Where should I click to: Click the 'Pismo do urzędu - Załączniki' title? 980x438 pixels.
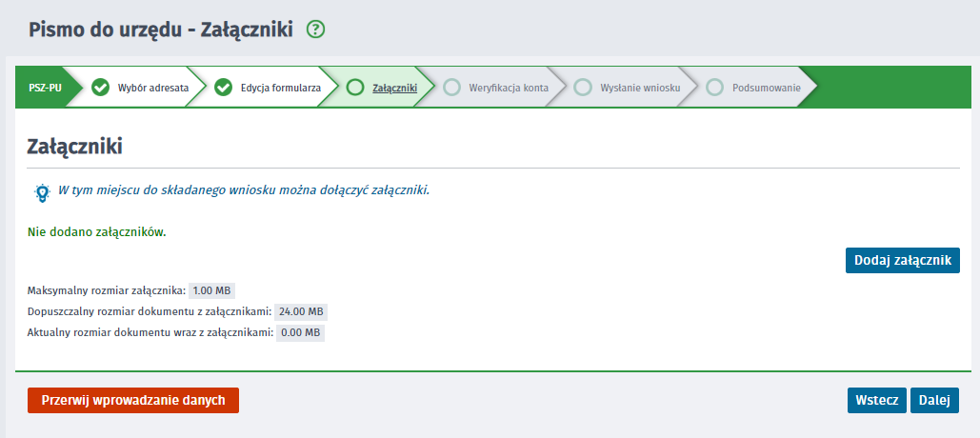point(161,30)
